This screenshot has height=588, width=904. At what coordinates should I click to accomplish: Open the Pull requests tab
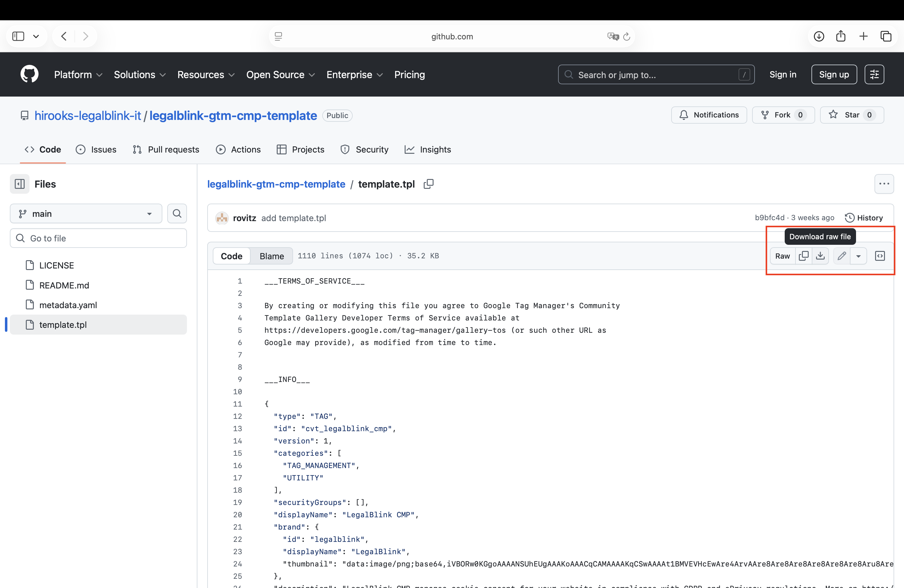[x=166, y=149]
